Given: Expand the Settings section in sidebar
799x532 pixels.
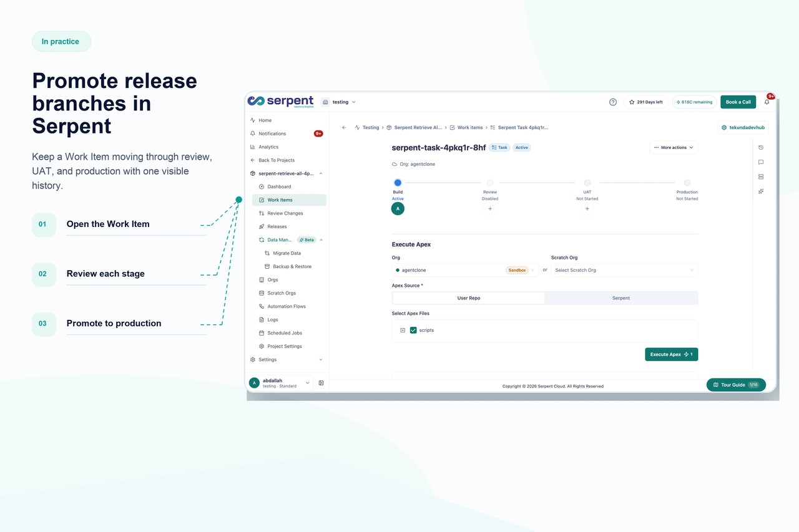Looking at the screenshot, I should (321, 360).
